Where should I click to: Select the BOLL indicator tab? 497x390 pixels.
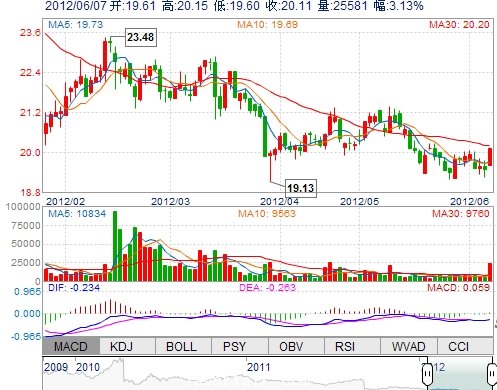click(x=181, y=346)
